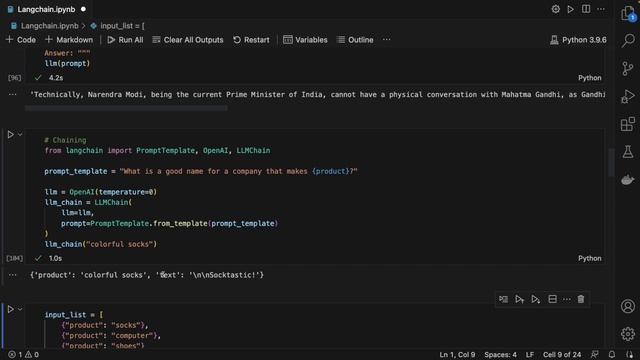
Task: Click the run icon in editor title bar
Action: tap(571, 9)
